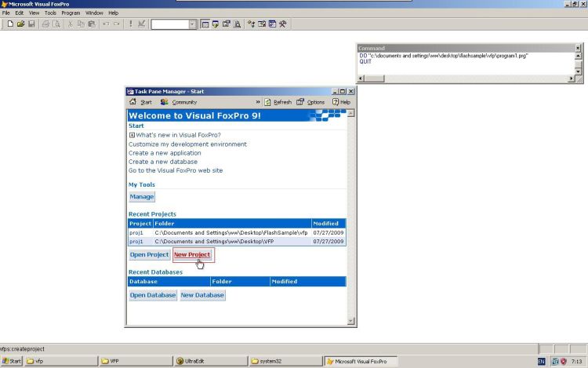Image resolution: width=588 pixels, height=368 pixels.
Task: Click the Refresh icon in Task Pane
Action: pos(267,102)
